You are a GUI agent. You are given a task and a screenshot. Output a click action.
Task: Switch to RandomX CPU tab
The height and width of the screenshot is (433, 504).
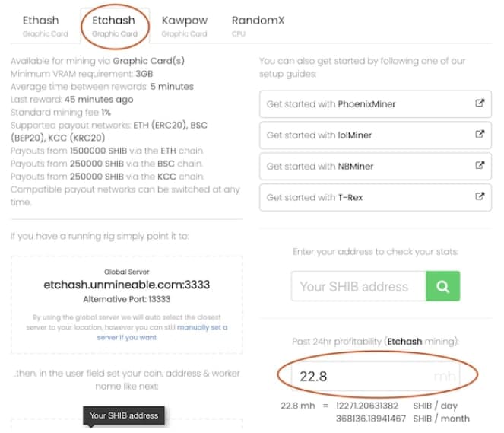click(x=258, y=25)
